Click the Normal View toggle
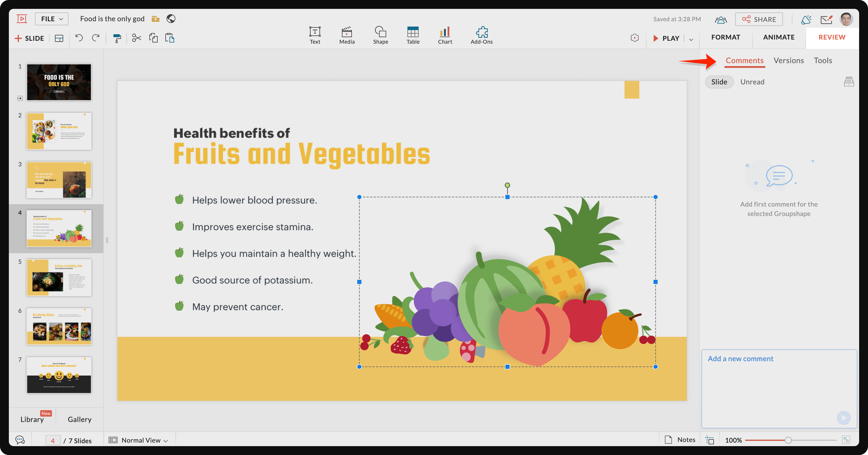 pos(138,440)
